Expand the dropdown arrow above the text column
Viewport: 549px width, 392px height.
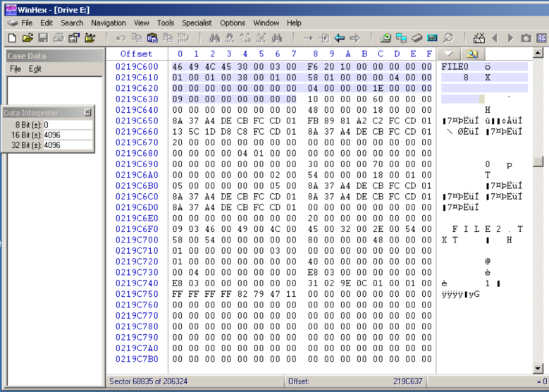(x=448, y=54)
